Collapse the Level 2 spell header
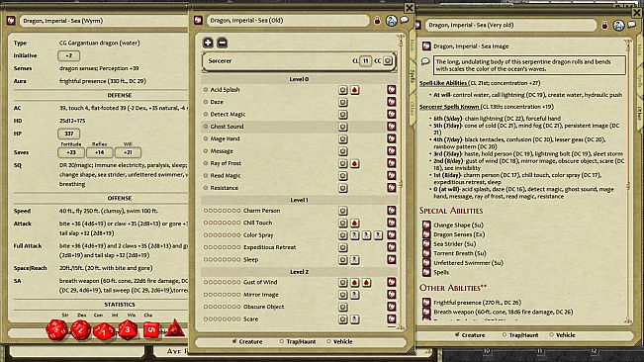644x362 pixels. 299,272
